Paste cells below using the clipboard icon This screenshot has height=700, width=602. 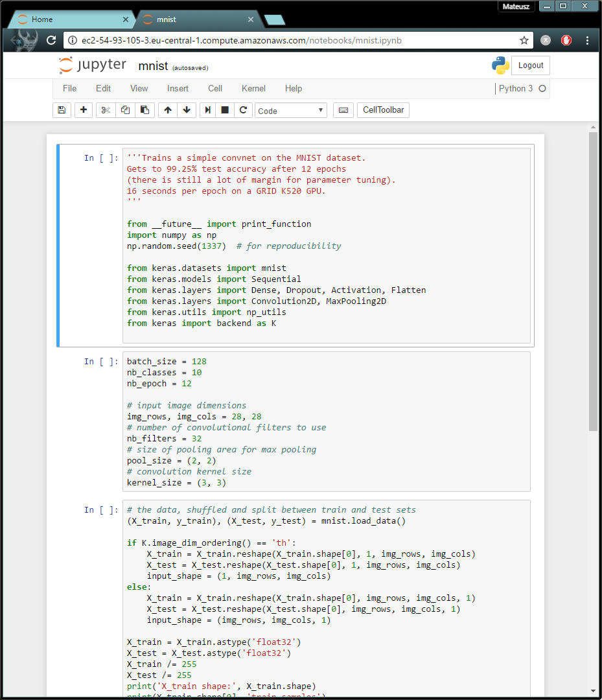pos(145,110)
